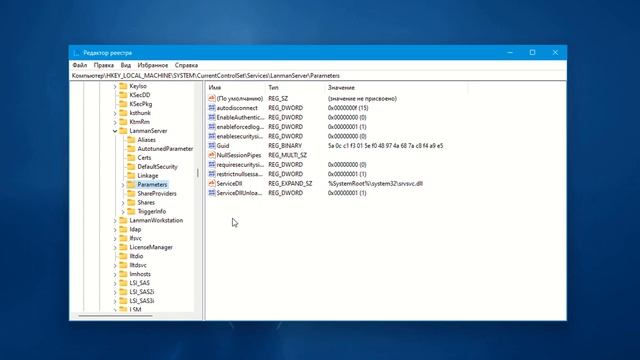Click the DefaultSecurity folder icon
The width and height of the screenshot is (640, 360).
[131, 167]
